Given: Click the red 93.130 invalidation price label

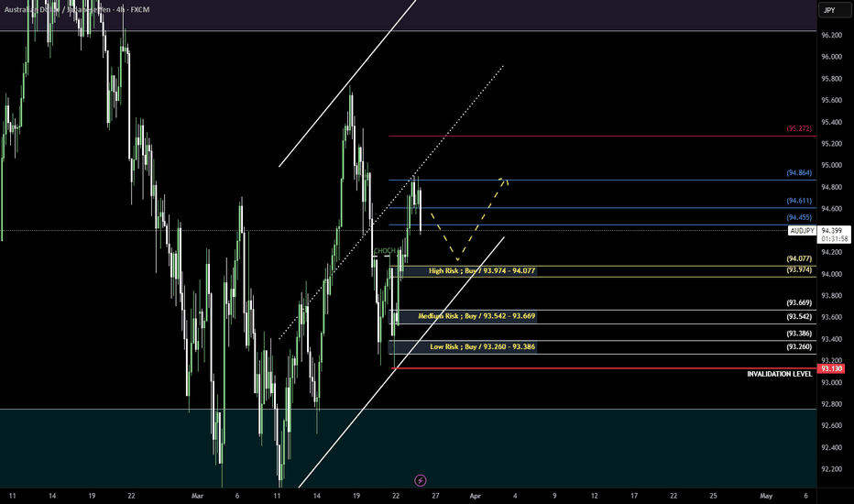Looking at the screenshot, I should [x=831, y=369].
